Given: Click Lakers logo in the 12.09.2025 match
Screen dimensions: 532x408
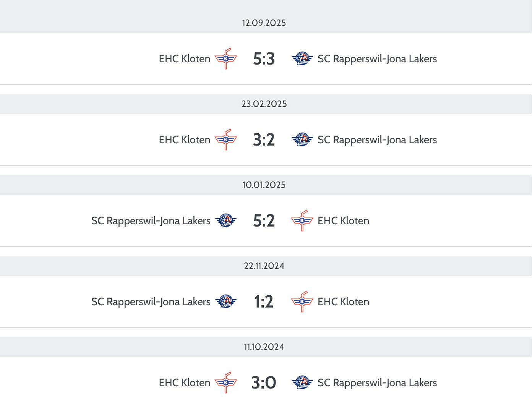Looking at the screenshot, I should pyautogui.click(x=302, y=58).
